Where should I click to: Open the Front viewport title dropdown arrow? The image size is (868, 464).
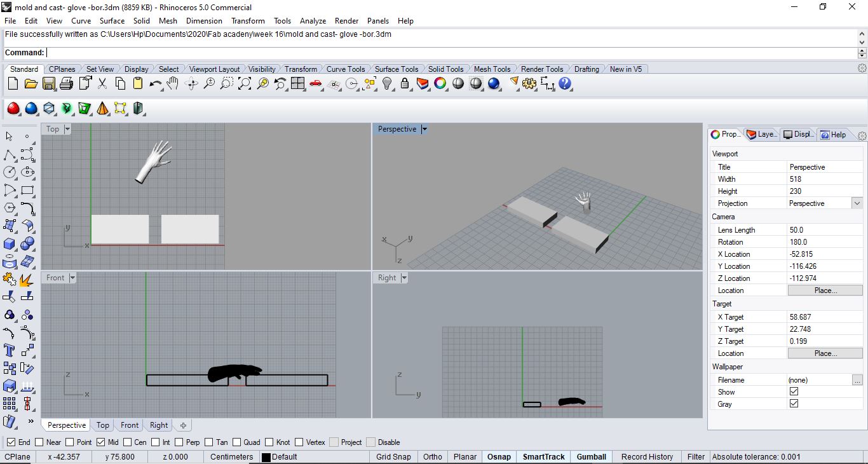(x=72, y=278)
